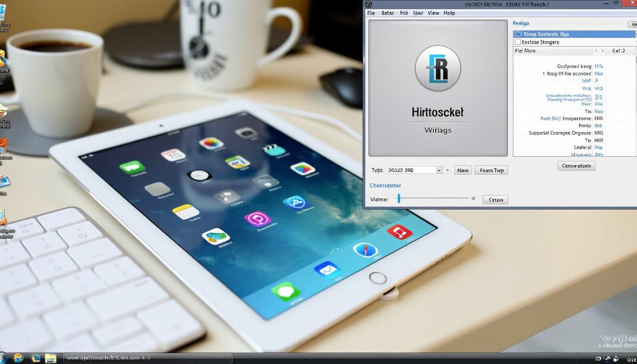Click the round ER logo in the preview
Viewport: 637px width, 364px height.
coord(437,68)
